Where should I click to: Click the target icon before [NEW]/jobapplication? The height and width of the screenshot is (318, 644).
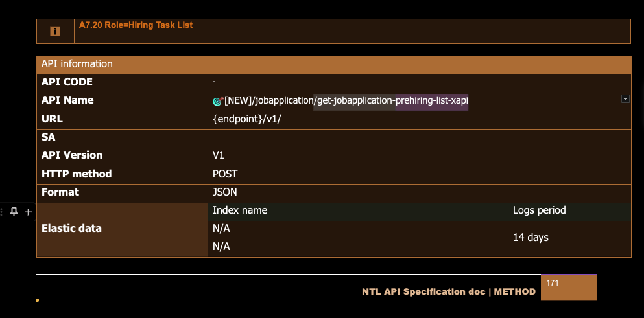[218, 101]
